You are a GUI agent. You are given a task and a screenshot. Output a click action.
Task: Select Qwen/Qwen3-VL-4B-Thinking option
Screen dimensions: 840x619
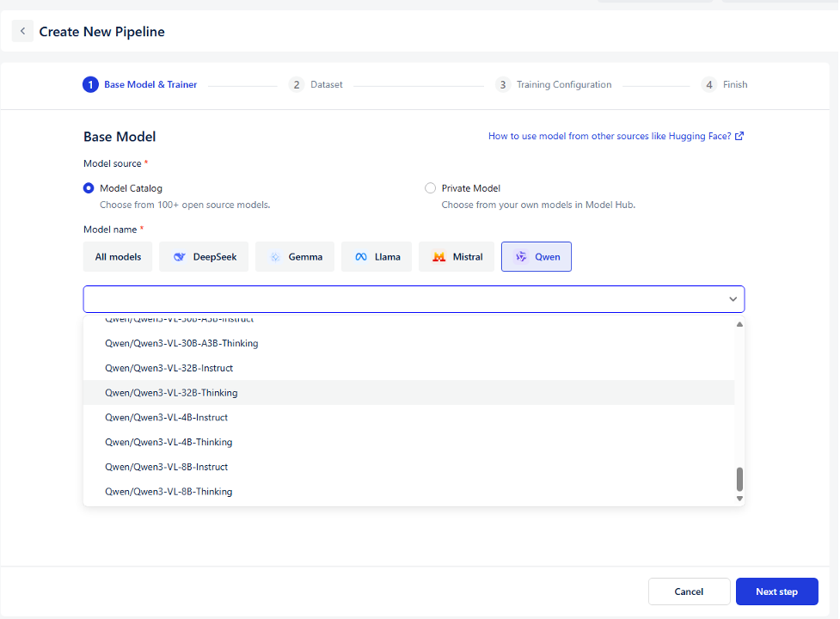169,442
